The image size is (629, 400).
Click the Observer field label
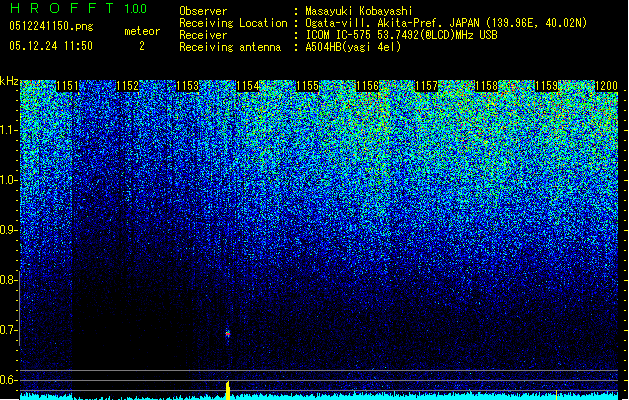click(x=203, y=11)
